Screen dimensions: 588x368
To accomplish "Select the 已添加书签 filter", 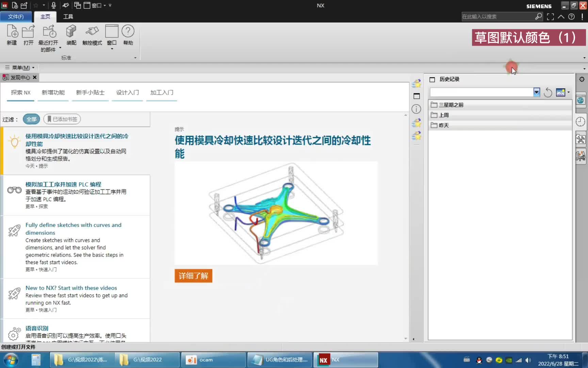I will click(62, 119).
